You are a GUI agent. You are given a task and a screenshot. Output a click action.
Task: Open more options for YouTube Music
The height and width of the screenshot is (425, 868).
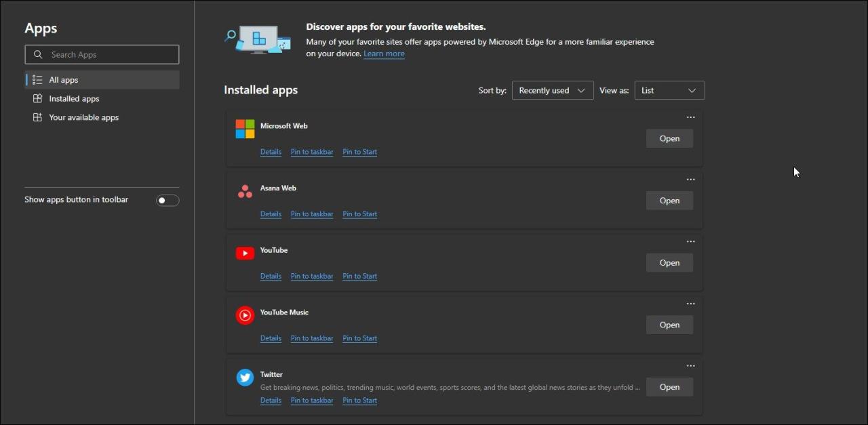point(690,304)
